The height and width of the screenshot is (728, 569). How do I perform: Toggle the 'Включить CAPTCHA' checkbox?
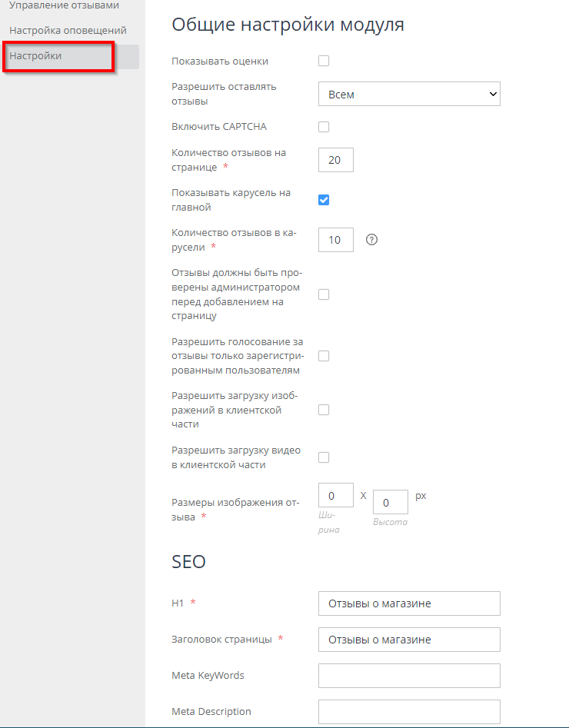tap(324, 127)
